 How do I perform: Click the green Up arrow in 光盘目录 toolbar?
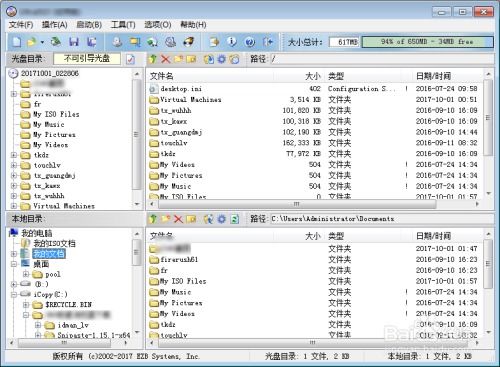pyautogui.click(x=153, y=59)
